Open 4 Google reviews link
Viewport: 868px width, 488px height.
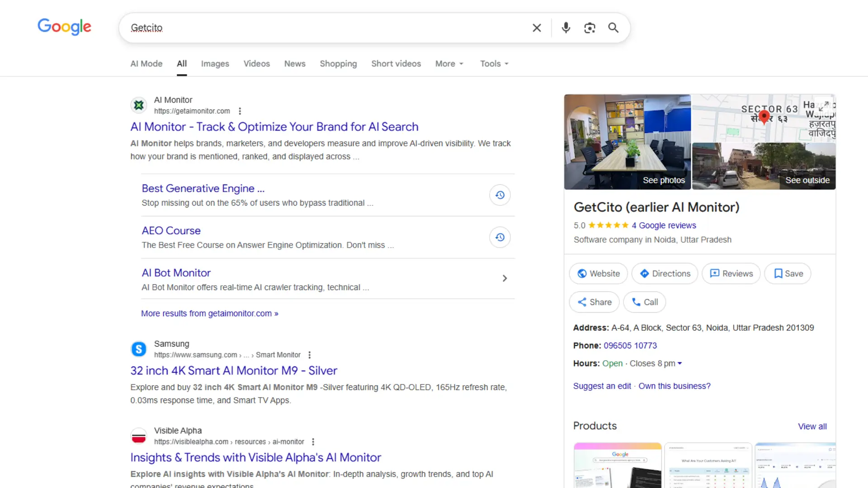pos(664,225)
